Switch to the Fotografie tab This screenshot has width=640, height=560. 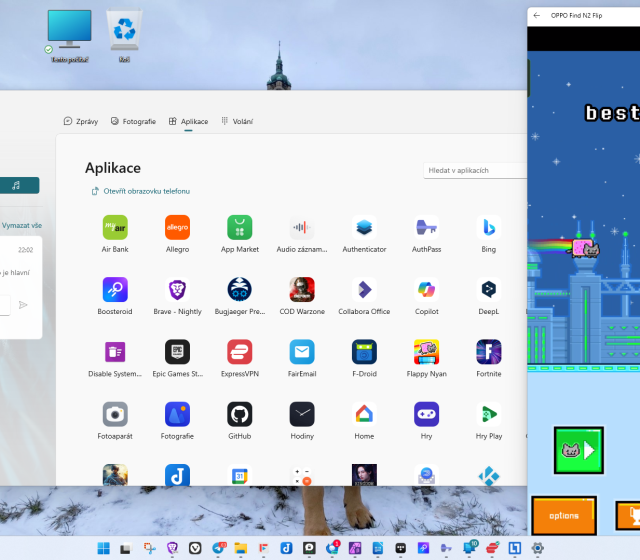[133, 121]
